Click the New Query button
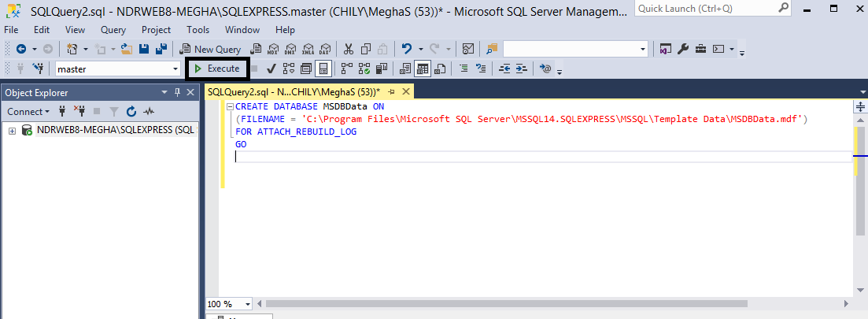The image size is (868, 319). [x=210, y=50]
